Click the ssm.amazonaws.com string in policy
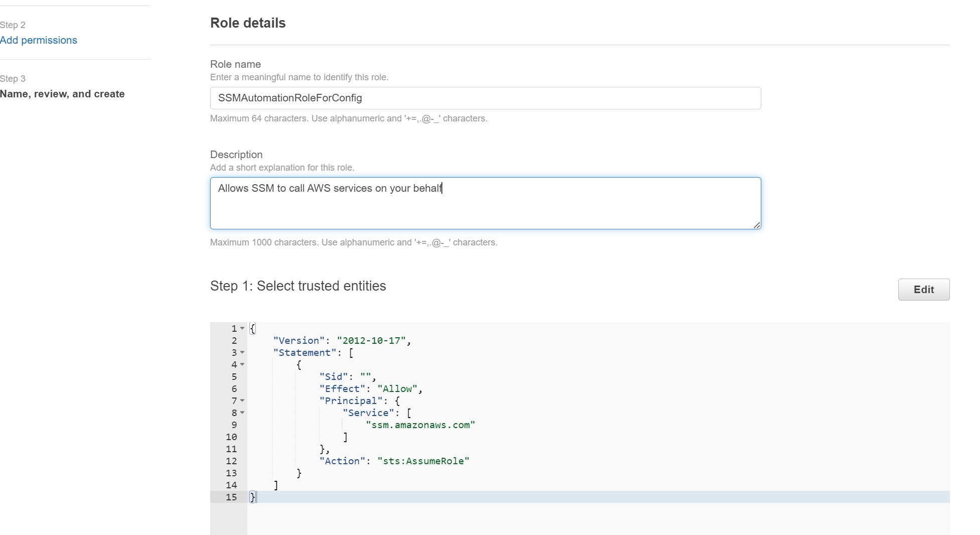The image size is (980, 535). (x=420, y=425)
